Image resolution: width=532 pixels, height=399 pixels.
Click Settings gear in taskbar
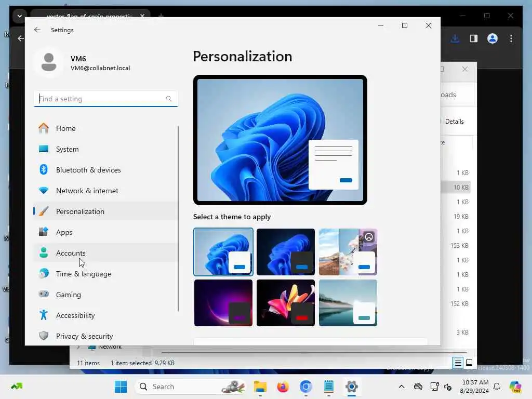click(x=352, y=387)
